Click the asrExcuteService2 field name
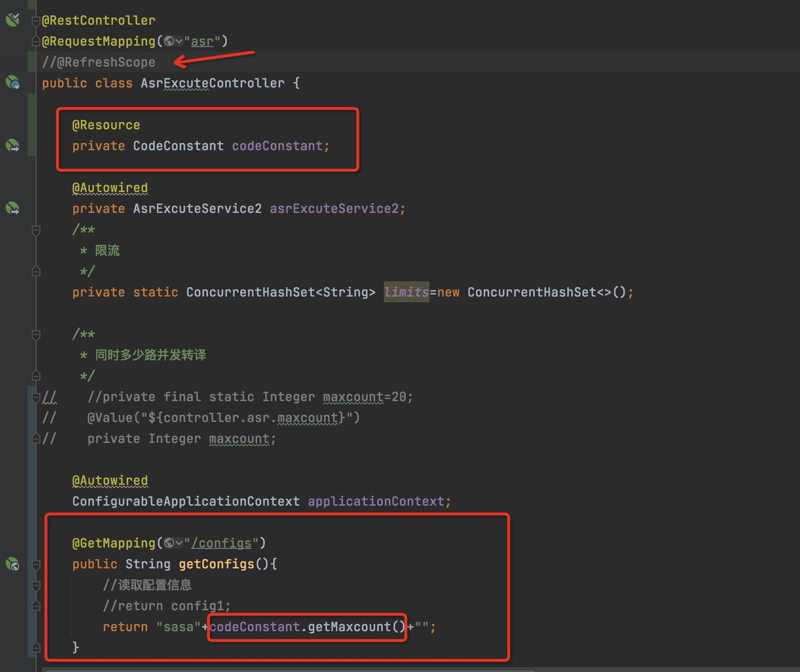The image size is (800, 672). click(x=334, y=209)
